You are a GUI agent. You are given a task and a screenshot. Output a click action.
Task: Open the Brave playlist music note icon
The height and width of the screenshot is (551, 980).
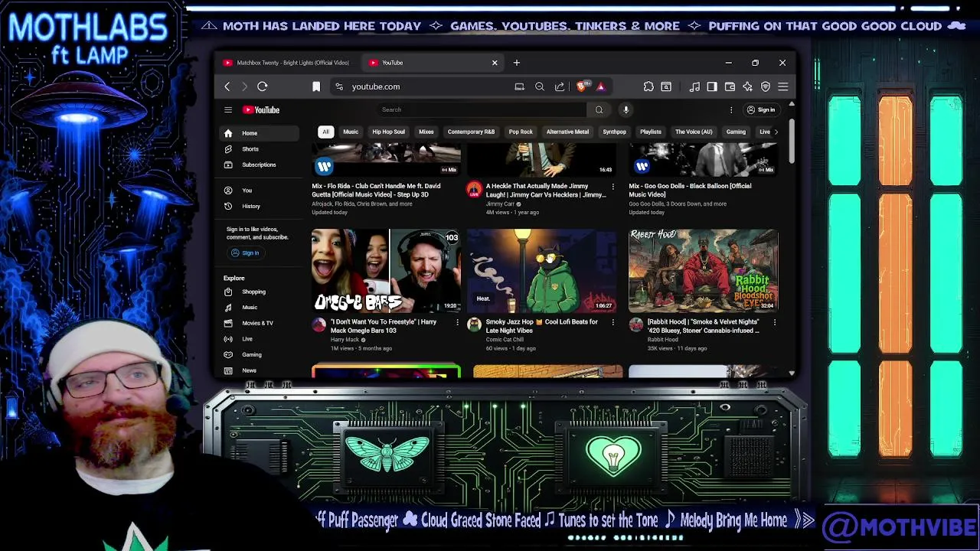point(694,86)
